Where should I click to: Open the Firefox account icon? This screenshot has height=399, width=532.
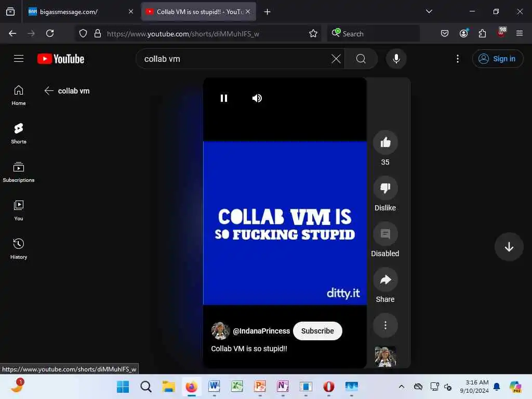click(x=463, y=33)
